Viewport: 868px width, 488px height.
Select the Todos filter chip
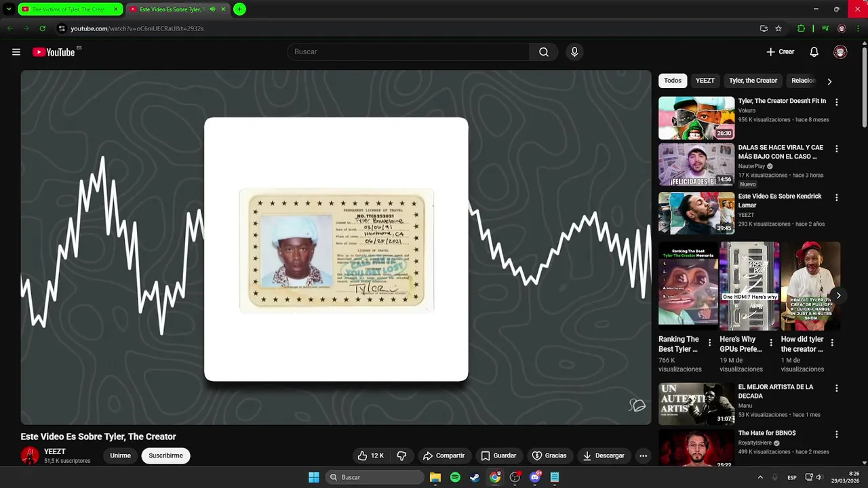pos(673,81)
